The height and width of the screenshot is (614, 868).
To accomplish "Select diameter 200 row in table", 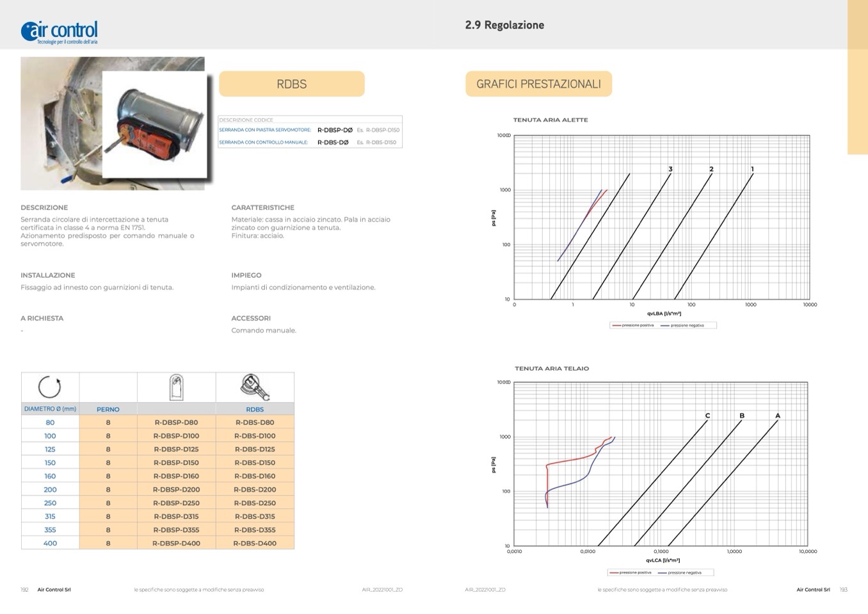I will tap(50, 490).
